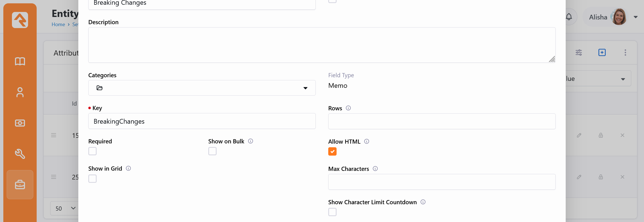This screenshot has height=222, width=644.
Task: Open the three-dot grid options menu
Action: (x=625, y=53)
